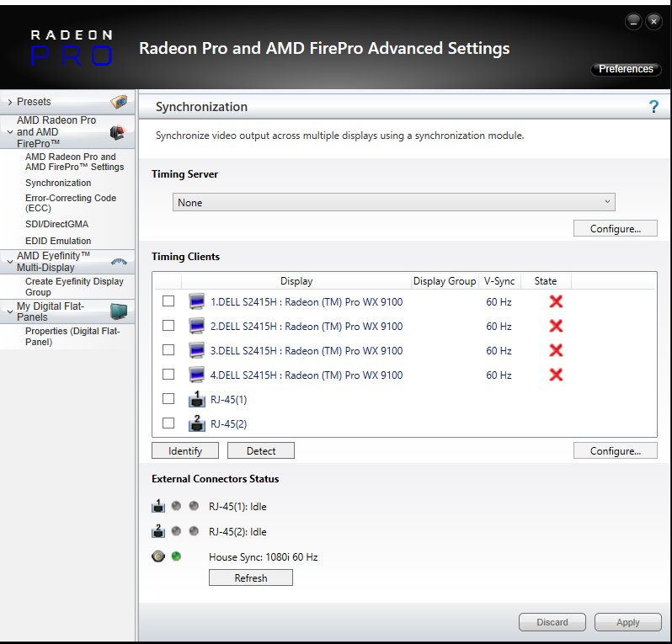The image size is (672, 644).
Task: Click the RJ-45(2): Idle status text
Action: pos(237,532)
